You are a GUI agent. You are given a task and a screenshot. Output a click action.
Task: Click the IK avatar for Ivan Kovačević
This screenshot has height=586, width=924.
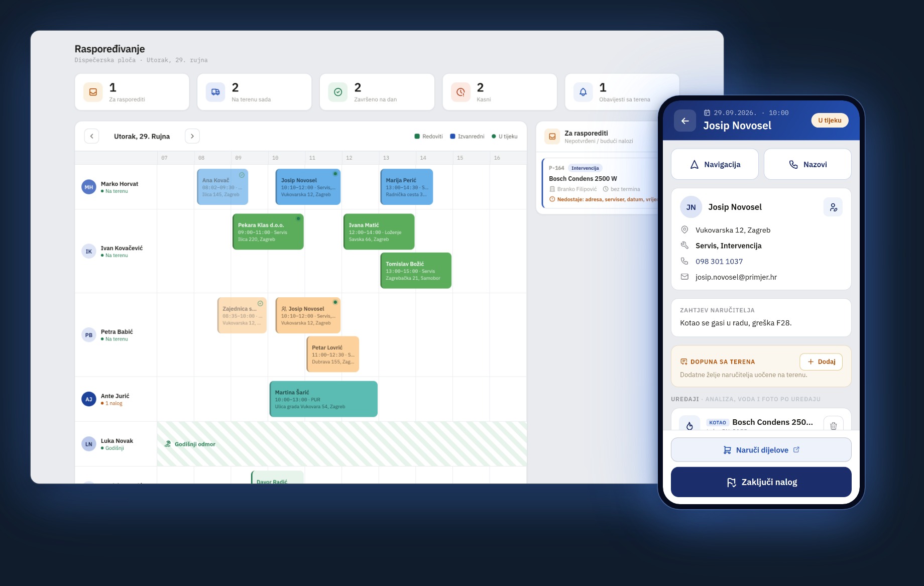[x=89, y=251]
